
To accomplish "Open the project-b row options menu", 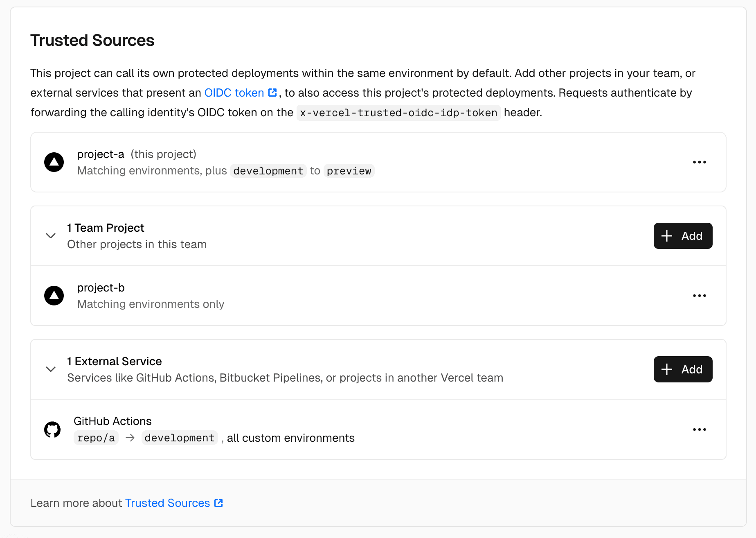I will (x=700, y=296).
